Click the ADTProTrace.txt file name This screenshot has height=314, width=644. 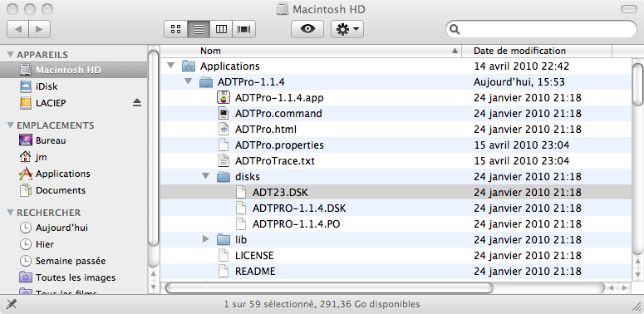coord(275,161)
